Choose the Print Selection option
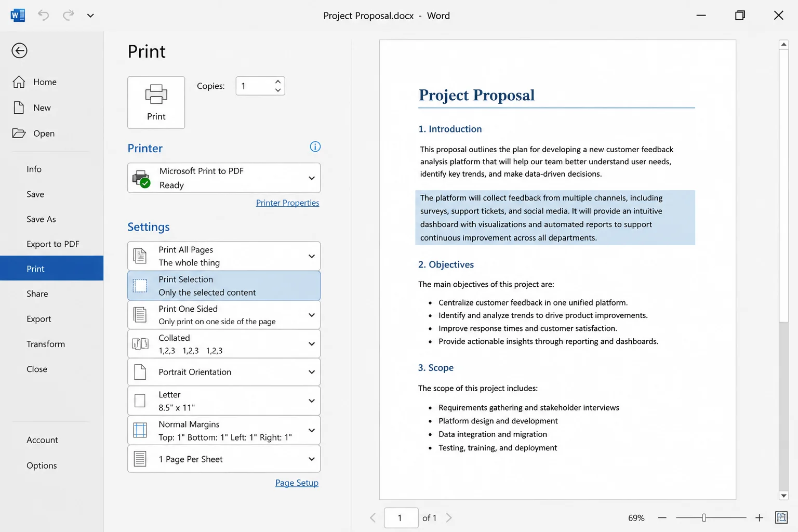 click(x=224, y=286)
